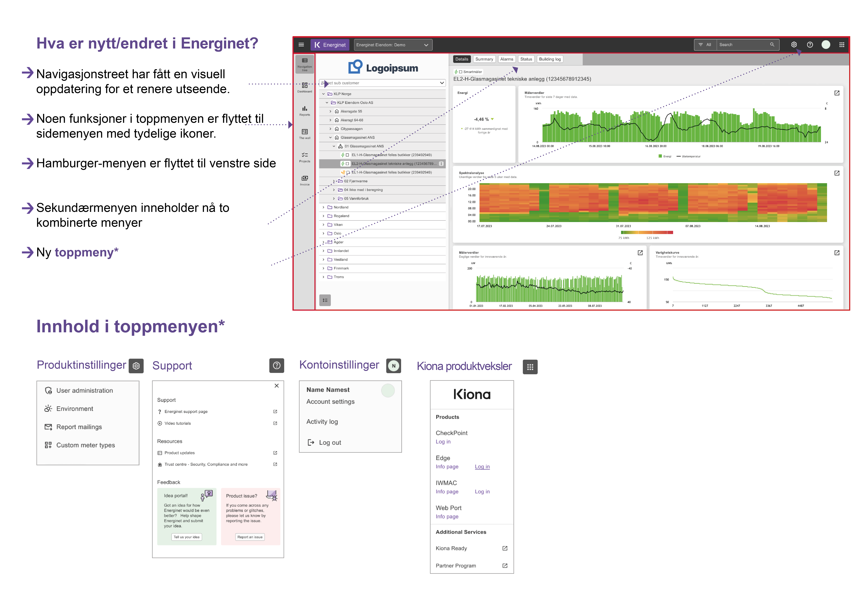Tick checkbox for EL2-H-Glasmagasinet tekniske anlegg
Image resolution: width=868 pixels, height=614 pixels.
coord(347,164)
